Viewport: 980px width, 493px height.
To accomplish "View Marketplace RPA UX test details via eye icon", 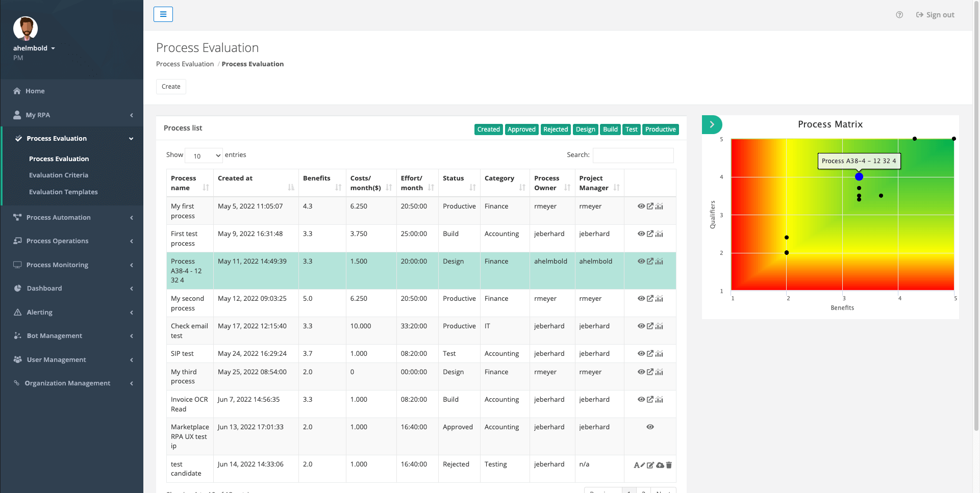I will pyautogui.click(x=650, y=427).
